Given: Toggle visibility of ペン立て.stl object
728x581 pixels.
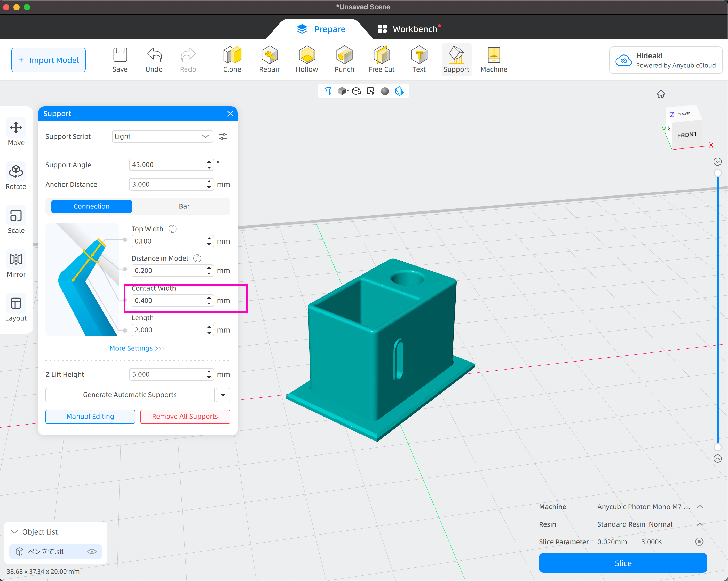Looking at the screenshot, I should tap(92, 552).
